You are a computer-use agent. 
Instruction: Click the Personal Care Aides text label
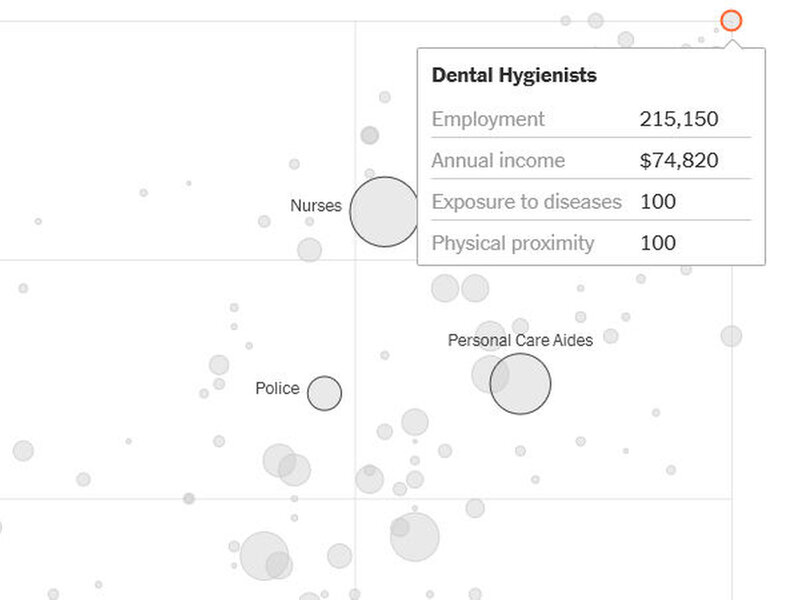click(520, 340)
